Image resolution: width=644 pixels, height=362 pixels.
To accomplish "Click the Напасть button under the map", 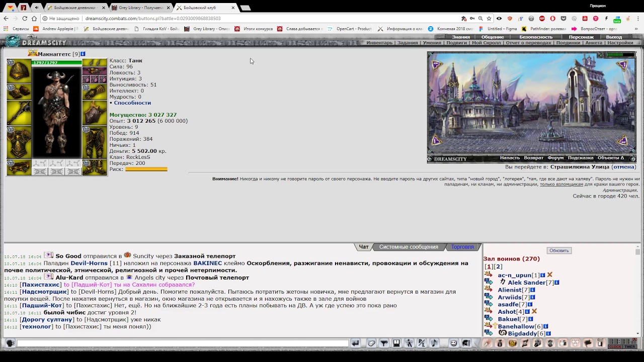I will tap(510, 158).
